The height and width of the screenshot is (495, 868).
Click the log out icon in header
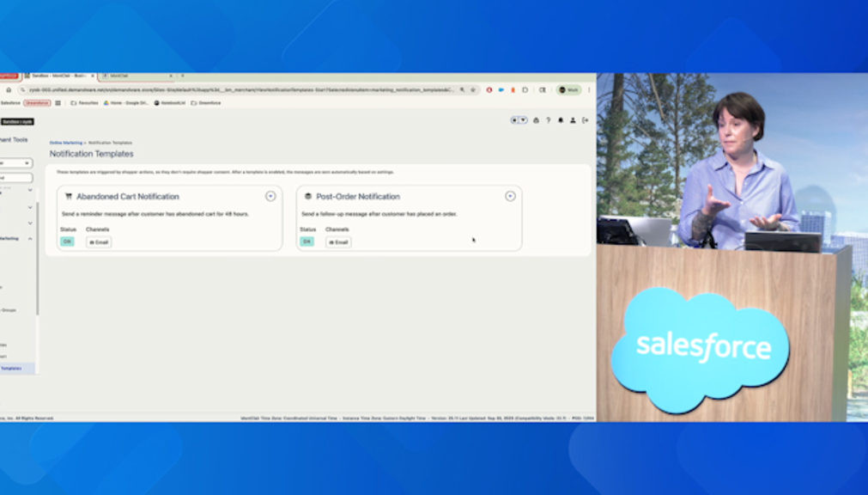point(586,120)
